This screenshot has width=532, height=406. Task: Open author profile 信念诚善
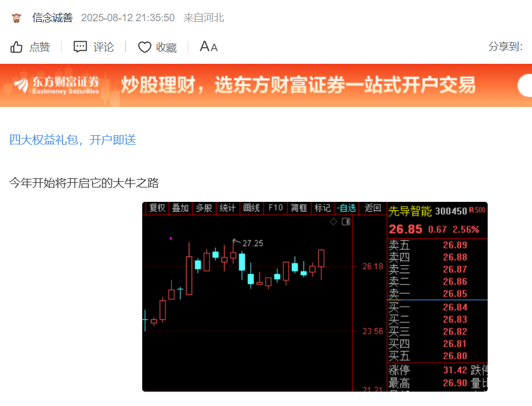tap(52, 18)
